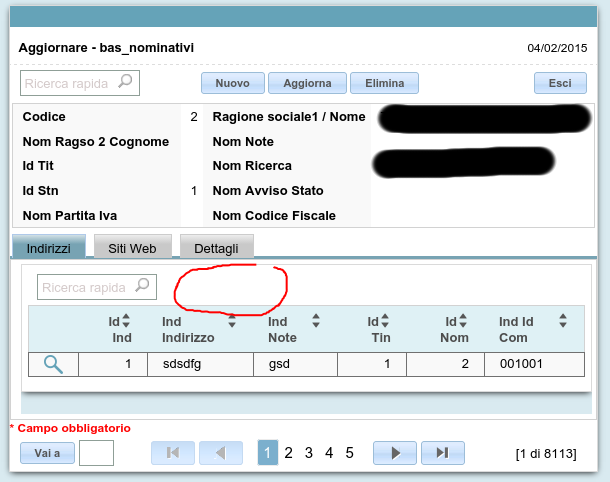
Task: Exit the form with Esci
Action: coord(560,83)
